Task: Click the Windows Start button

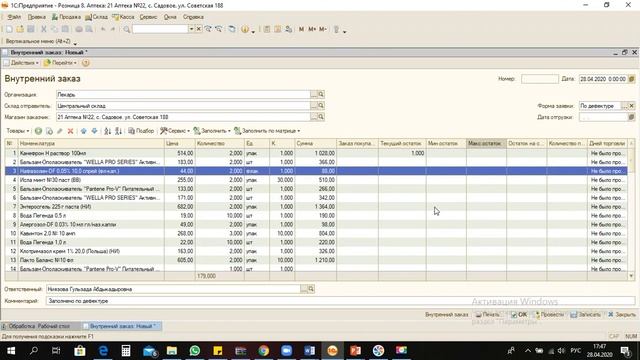Action: pos(11,351)
